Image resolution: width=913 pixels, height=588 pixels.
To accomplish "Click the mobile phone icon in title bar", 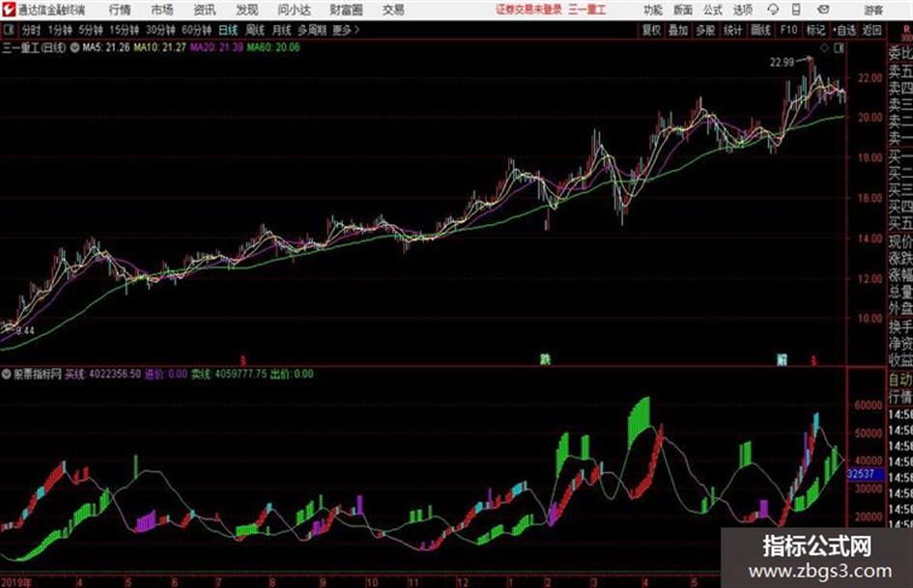I will click(796, 10).
